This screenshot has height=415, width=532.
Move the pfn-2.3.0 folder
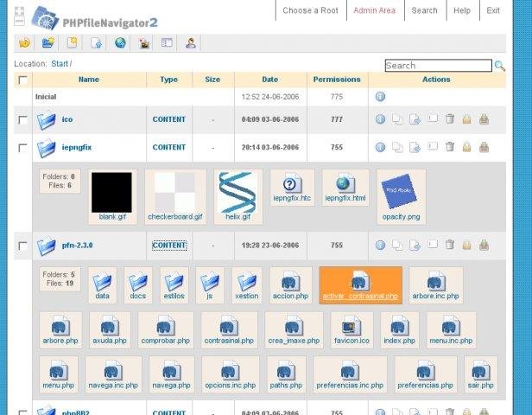pos(415,245)
